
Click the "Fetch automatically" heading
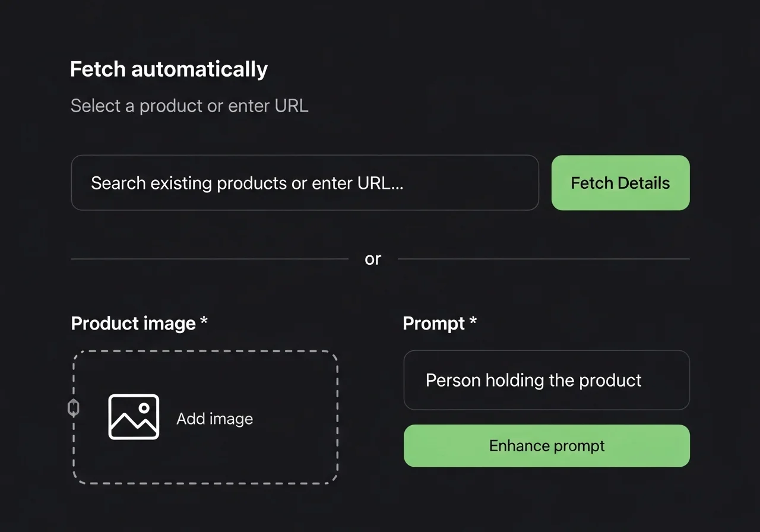tap(169, 69)
